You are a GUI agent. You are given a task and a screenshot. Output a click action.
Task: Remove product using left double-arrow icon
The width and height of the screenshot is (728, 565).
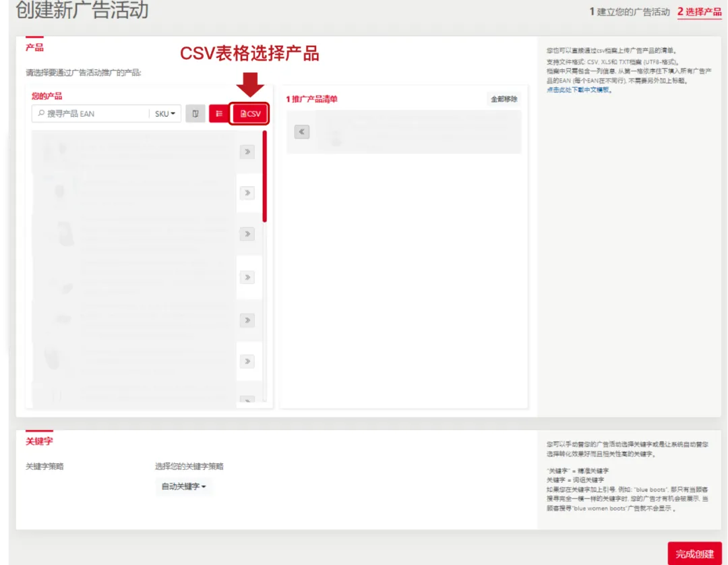(302, 132)
